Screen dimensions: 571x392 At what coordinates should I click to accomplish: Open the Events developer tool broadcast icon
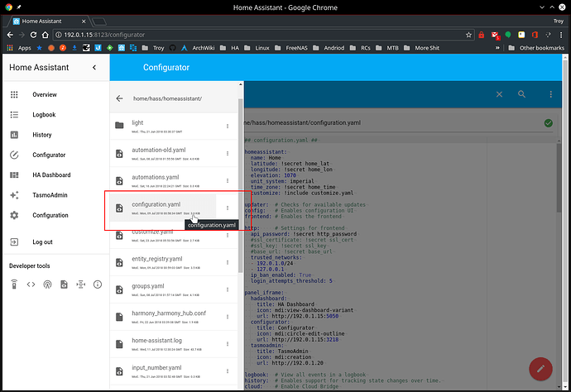click(47, 284)
